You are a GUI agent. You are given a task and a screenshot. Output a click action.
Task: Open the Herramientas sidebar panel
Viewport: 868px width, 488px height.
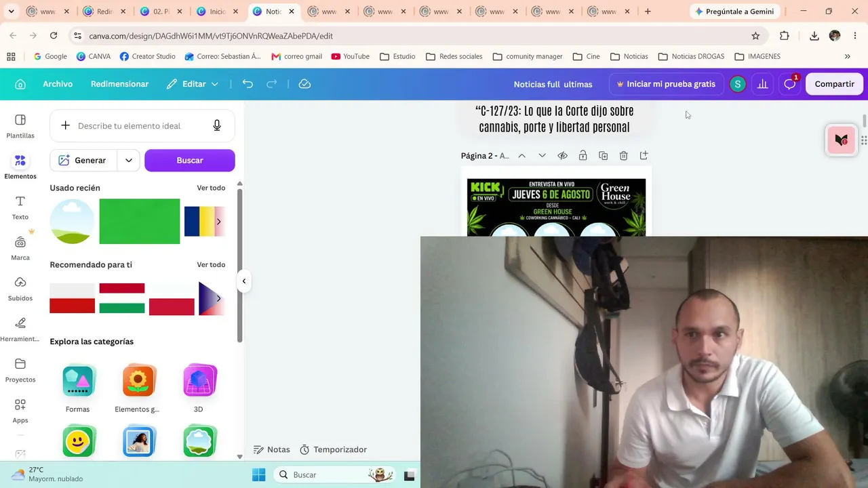point(20,329)
